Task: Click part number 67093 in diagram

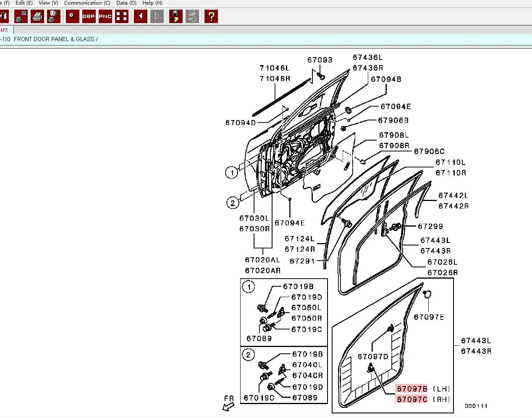Action: [x=320, y=60]
